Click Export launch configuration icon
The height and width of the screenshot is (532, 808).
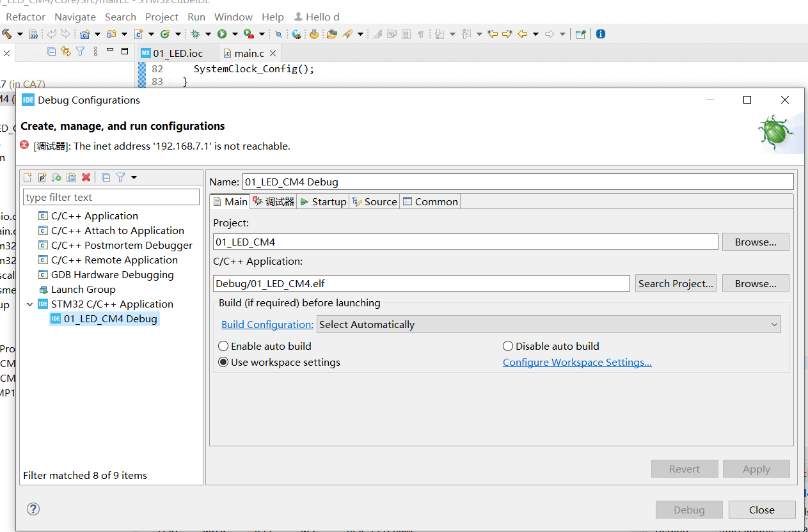(57, 177)
